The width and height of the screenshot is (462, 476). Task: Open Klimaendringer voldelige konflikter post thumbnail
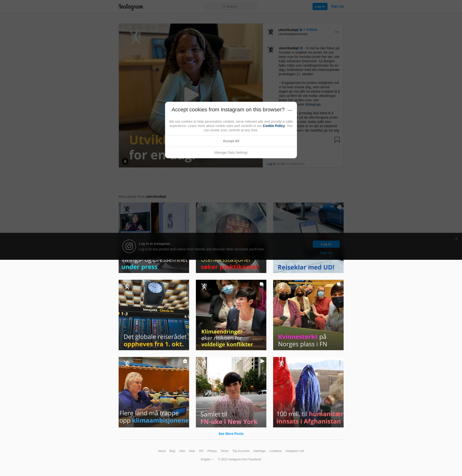point(231,315)
